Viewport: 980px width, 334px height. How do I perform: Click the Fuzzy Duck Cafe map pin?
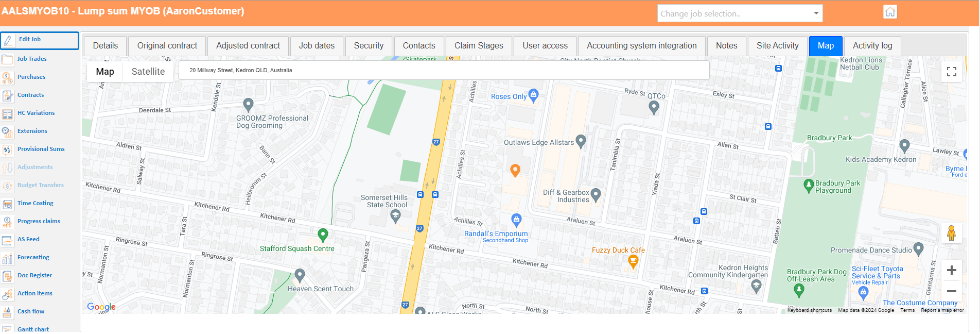tap(633, 262)
